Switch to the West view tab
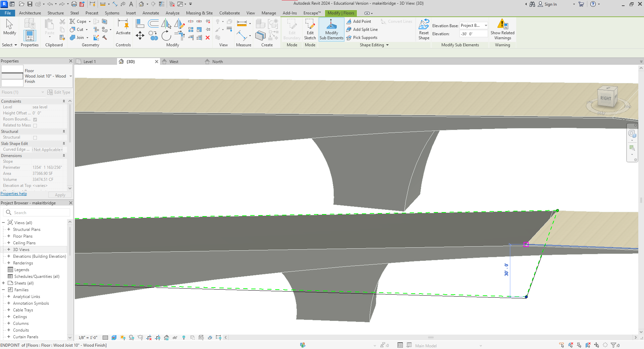644x349 pixels. [174, 62]
